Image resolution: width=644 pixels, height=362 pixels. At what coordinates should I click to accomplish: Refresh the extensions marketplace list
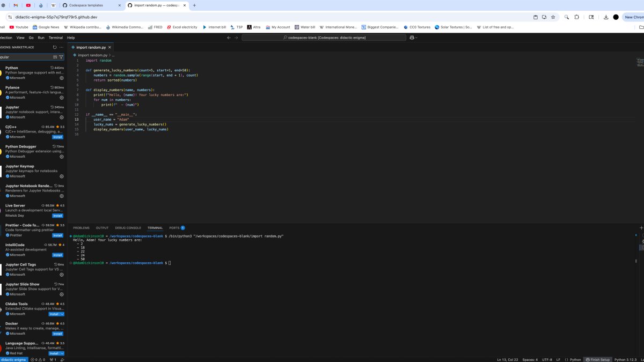click(55, 47)
